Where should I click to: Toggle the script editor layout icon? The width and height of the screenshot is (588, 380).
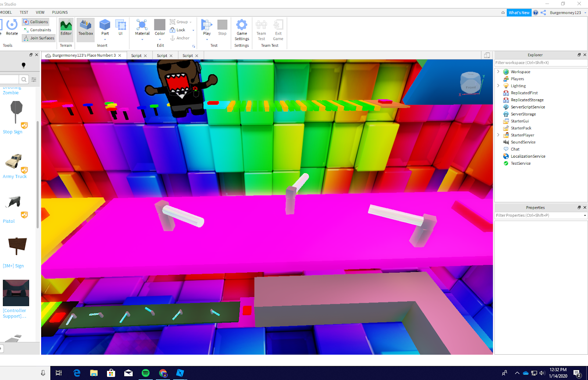487,55
